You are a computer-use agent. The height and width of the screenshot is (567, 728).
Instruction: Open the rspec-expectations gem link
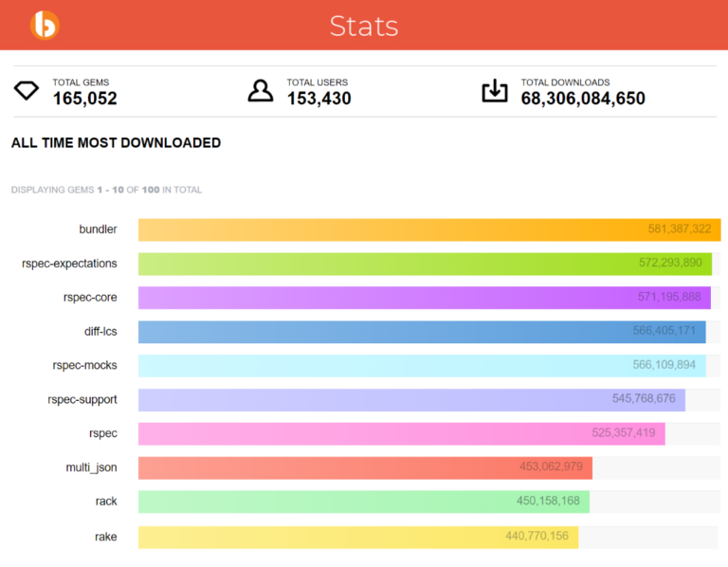(x=69, y=264)
